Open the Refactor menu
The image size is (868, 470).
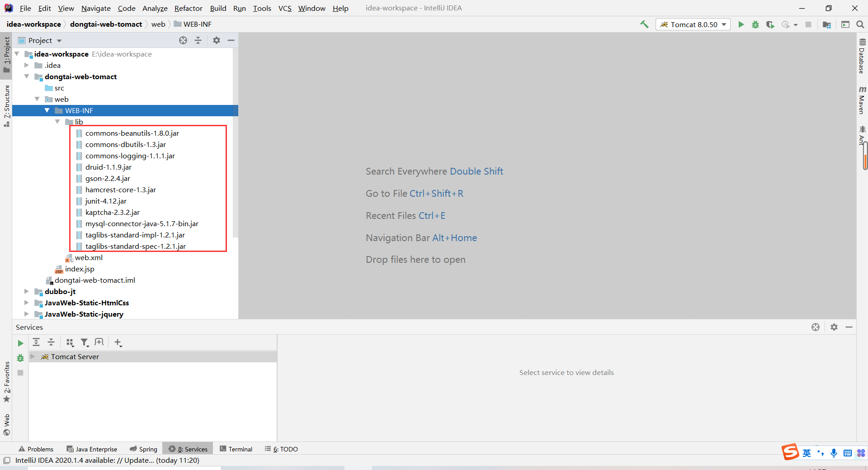[x=188, y=8]
